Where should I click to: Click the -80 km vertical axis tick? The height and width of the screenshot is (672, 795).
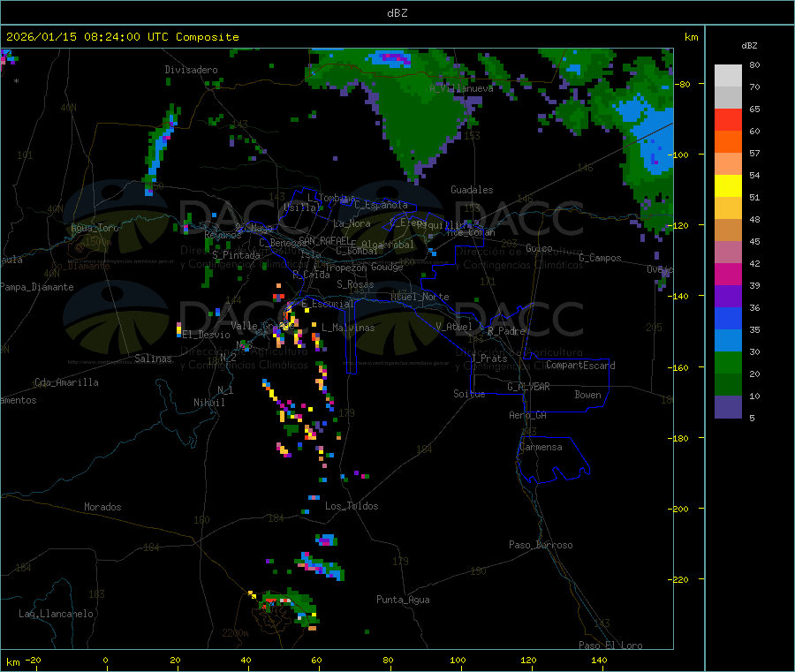pyautogui.click(x=685, y=84)
